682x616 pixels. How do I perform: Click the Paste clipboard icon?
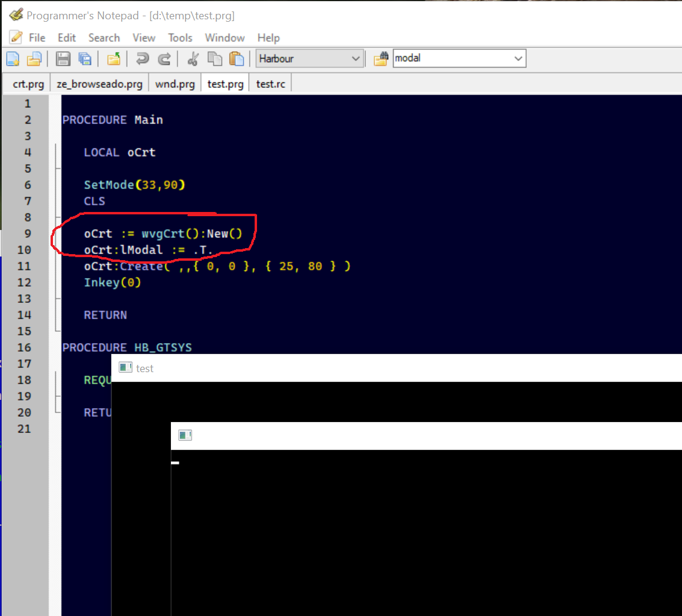(237, 58)
